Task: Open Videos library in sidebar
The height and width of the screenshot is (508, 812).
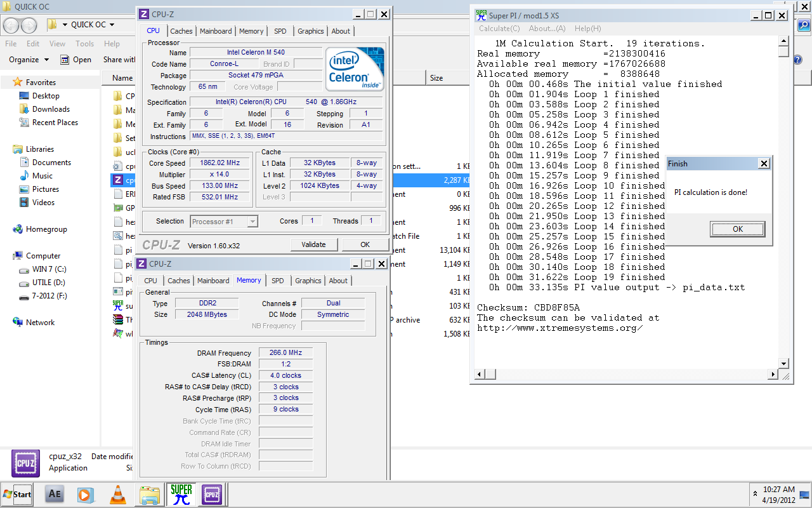Action: pos(43,203)
